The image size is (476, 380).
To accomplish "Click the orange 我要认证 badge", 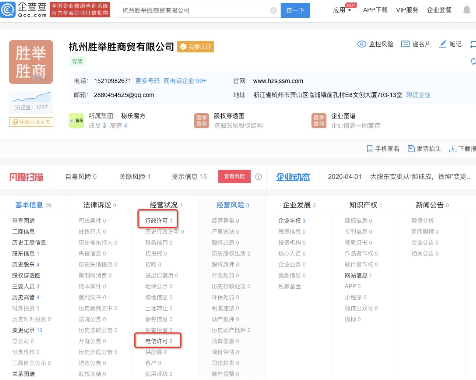I will click(x=195, y=47).
